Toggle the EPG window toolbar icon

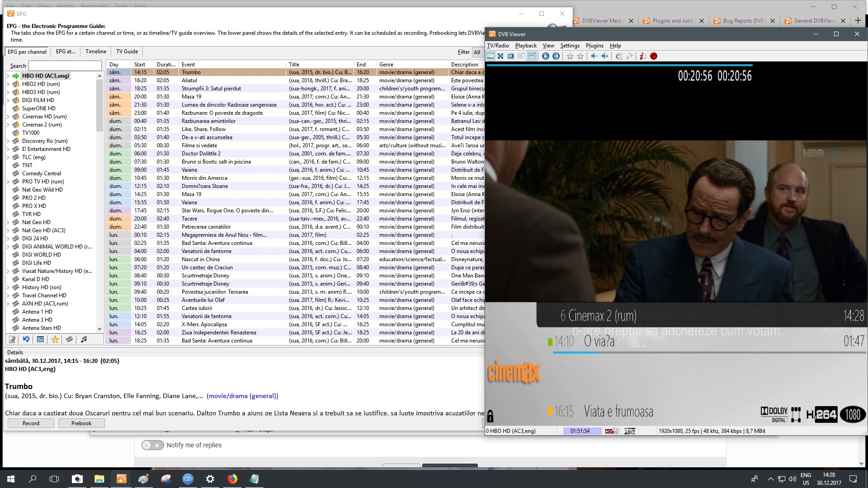(x=532, y=56)
